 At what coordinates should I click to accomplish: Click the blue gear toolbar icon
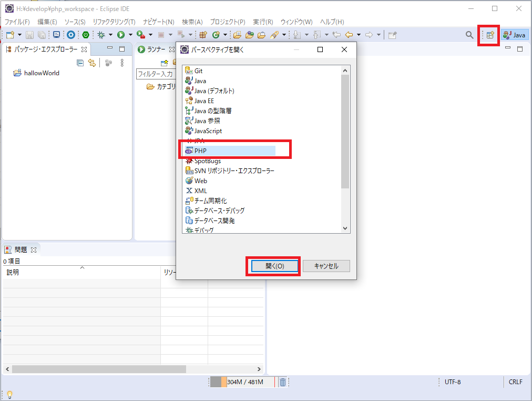point(71,35)
